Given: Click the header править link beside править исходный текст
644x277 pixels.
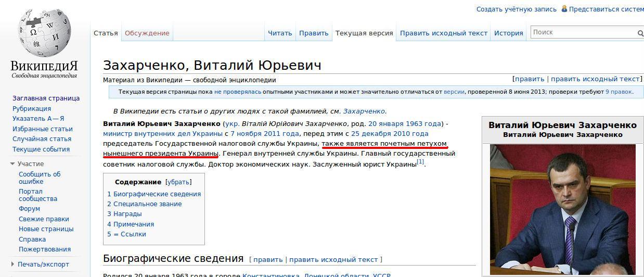Looking at the screenshot, I should tap(530, 79).
